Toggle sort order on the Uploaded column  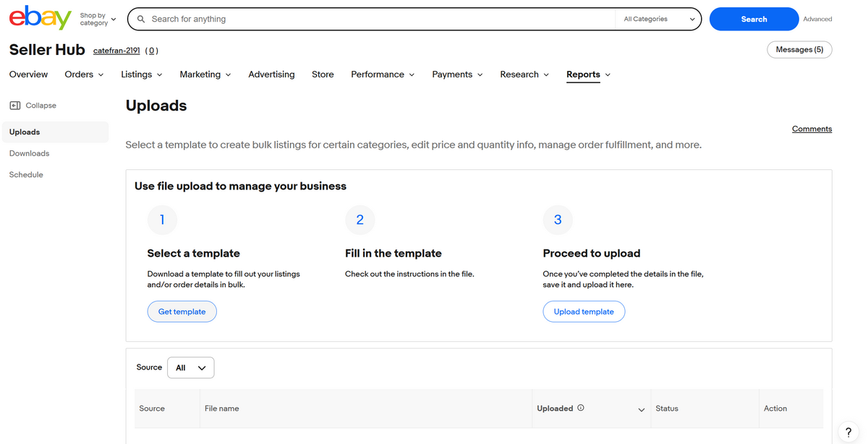click(x=641, y=410)
